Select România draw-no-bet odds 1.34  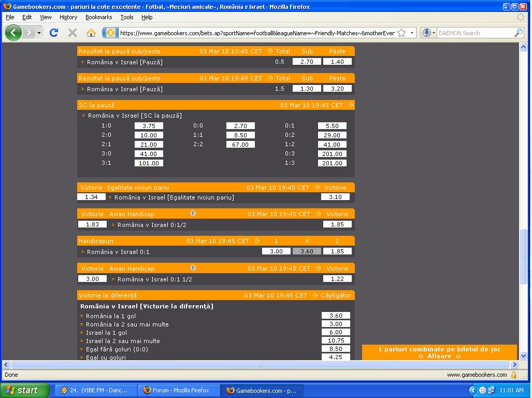click(x=91, y=197)
